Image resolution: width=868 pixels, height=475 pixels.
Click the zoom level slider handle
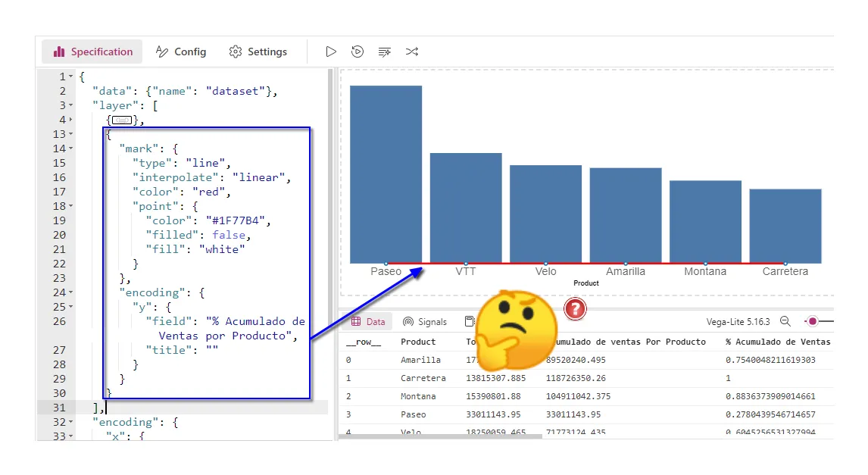[813, 322]
